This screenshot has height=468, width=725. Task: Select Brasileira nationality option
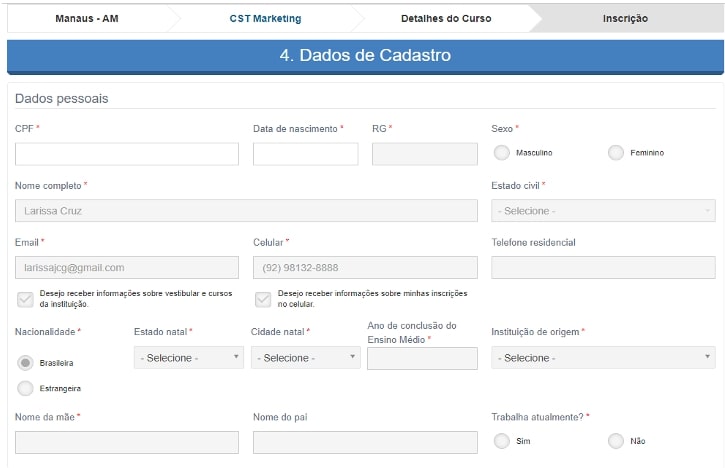click(x=25, y=363)
